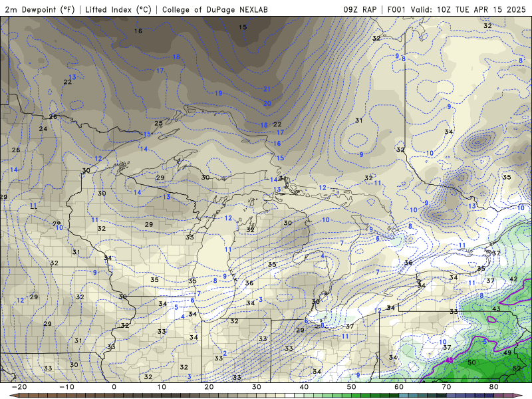Click the '09Z RAP' model run label
Screen dimensions: 532x399
pos(360,9)
